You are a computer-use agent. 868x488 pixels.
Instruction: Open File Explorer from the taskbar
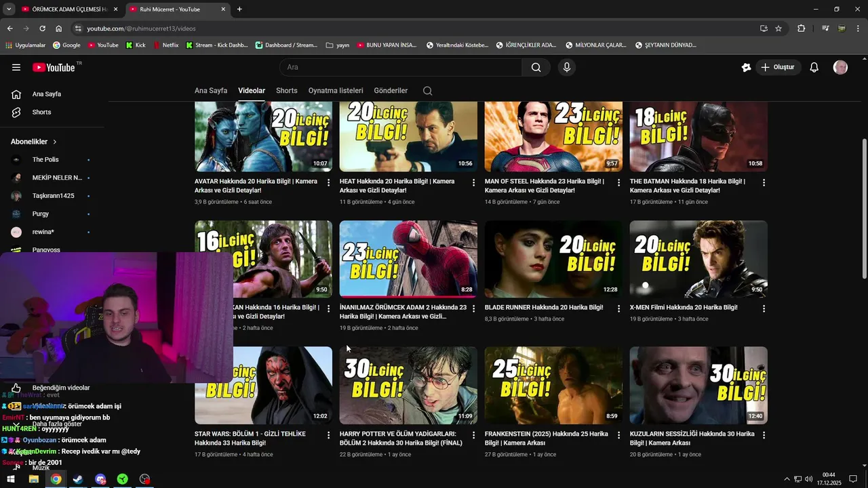33,479
